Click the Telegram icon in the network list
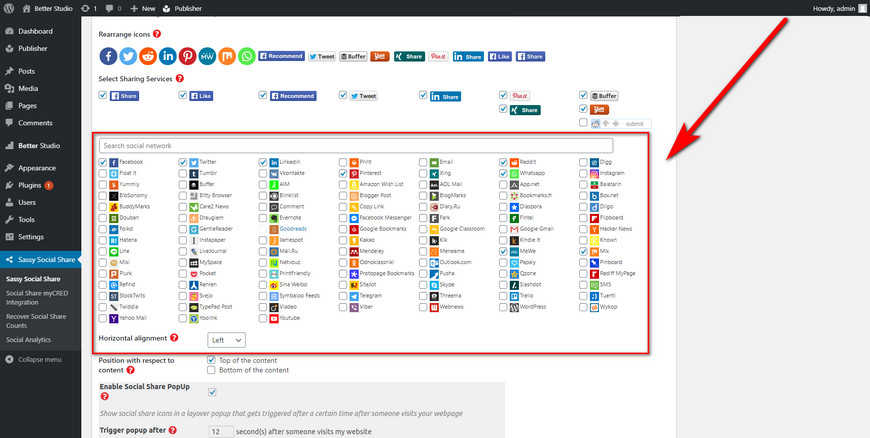The height and width of the screenshot is (438, 870). [x=354, y=295]
